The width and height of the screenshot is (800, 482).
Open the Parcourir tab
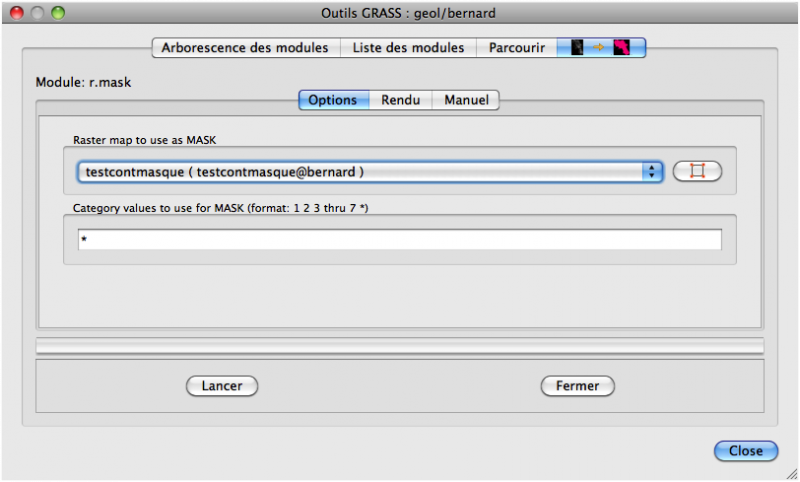click(516, 47)
